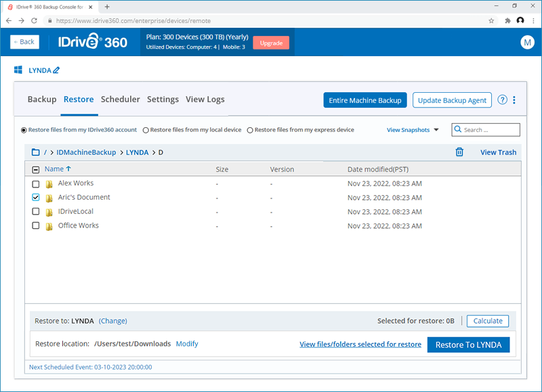The width and height of the screenshot is (542, 392).
Task: Toggle the select-all header checkbox
Action: click(36, 169)
